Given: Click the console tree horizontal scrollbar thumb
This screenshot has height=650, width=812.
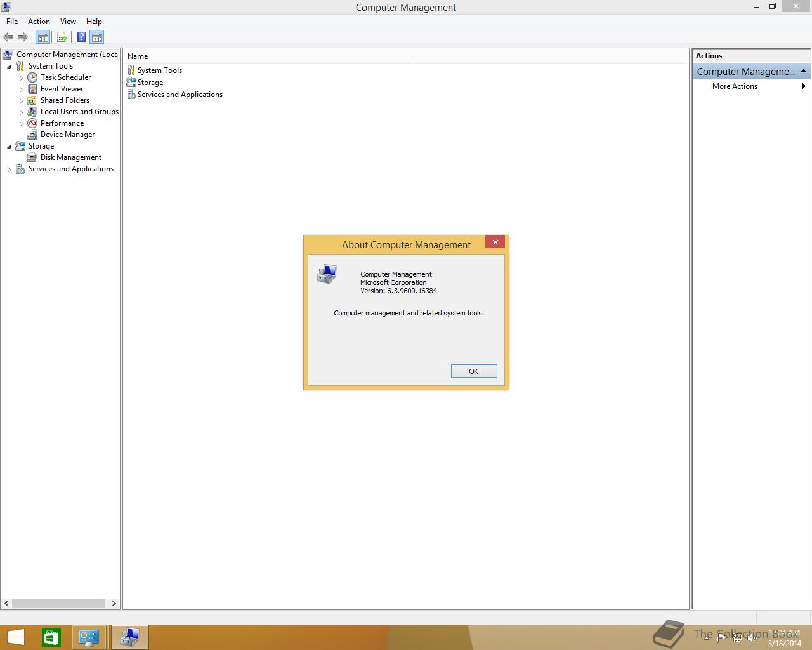Looking at the screenshot, I should coord(58,603).
